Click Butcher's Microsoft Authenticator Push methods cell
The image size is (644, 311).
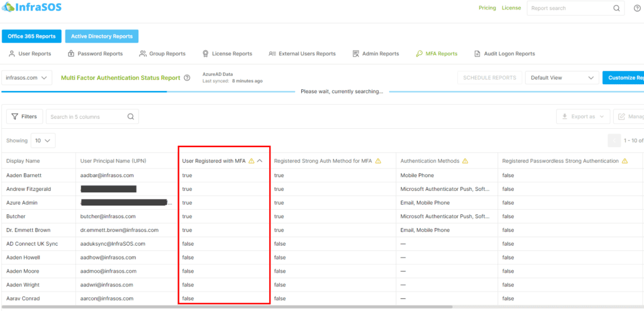pos(445,216)
